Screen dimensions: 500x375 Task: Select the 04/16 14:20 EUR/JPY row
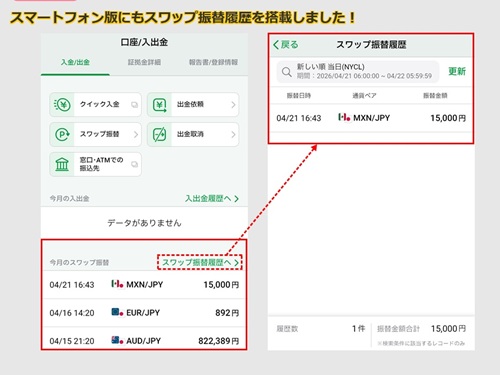[144, 313]
